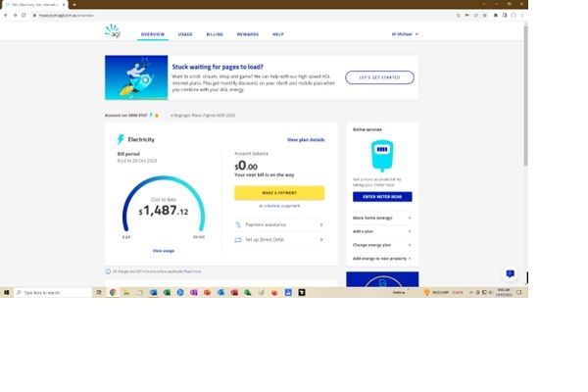The height and width of the screenshot is (392, 588).
Task: Expand Change energy plan option
Action: point(382,245)
